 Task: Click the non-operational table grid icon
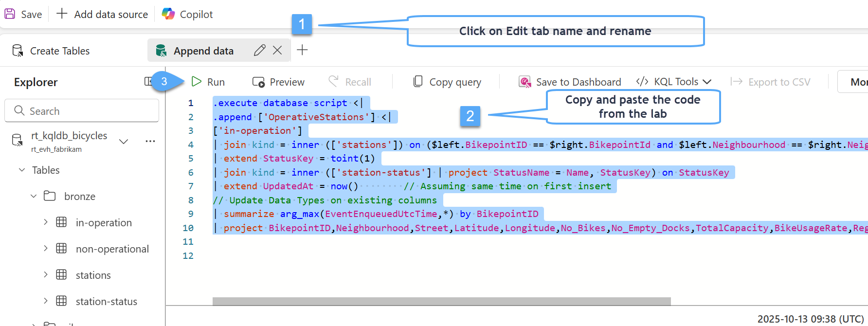(61, 249)
